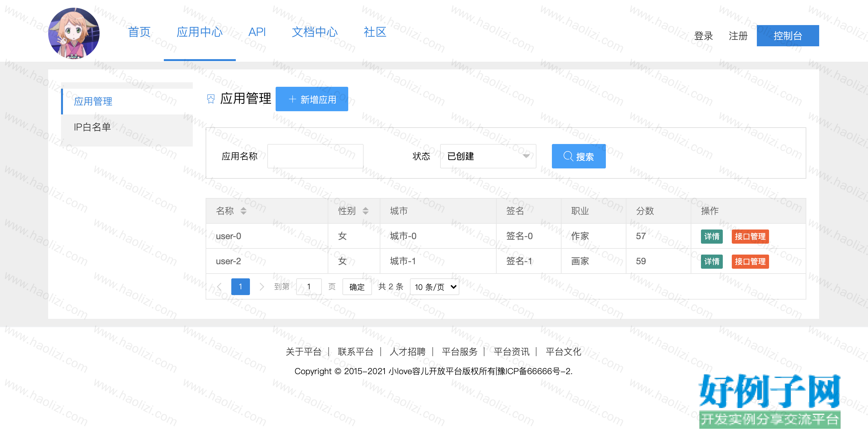
Task: Click the 搜索 button
Action: pyautogui.click(x=579, y=156)
